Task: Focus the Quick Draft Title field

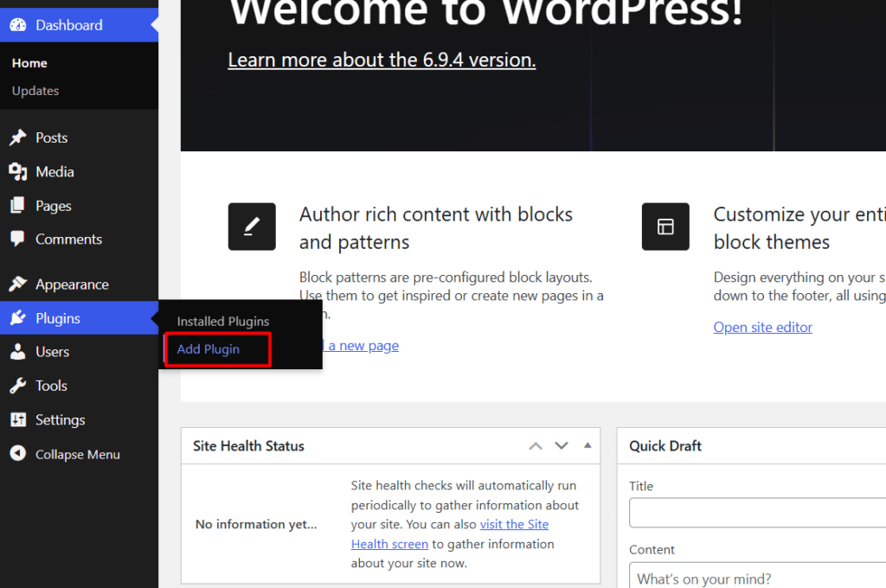Action: [757, 513]
